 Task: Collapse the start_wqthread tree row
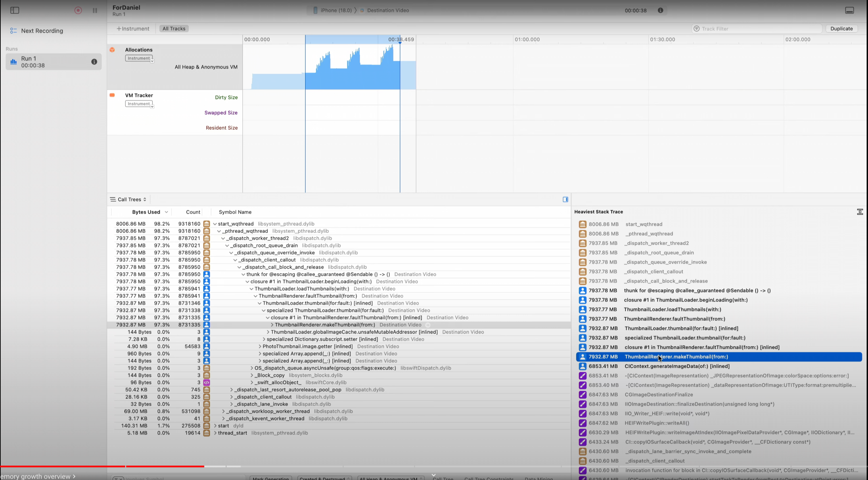[x=215, y=224]
